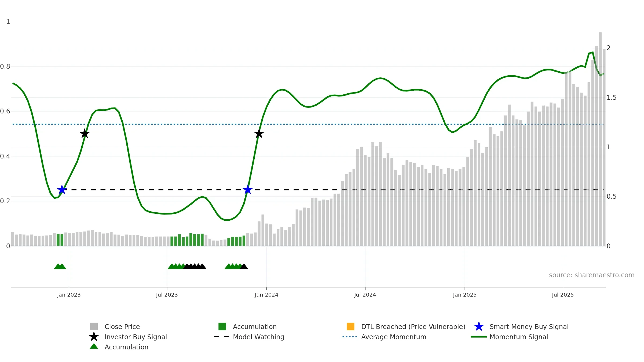The height and width of the screenshot is (362, 644).
Task: Click the black star legend icon
Action: pyautogui.click(x=94, y=337)
